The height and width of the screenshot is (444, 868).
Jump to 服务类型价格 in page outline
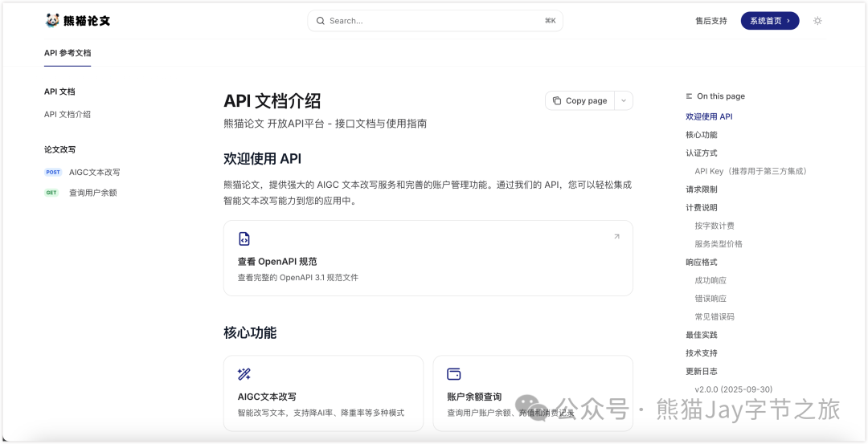click(719, 244)
